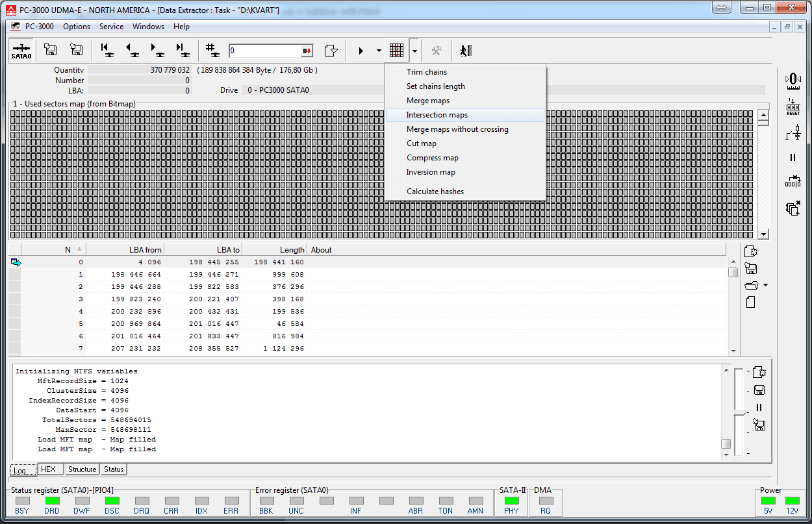Click the clear log page icon
The width and height of the screenshot is (812, 524).
pyautogui.click(x=759, y=373)
